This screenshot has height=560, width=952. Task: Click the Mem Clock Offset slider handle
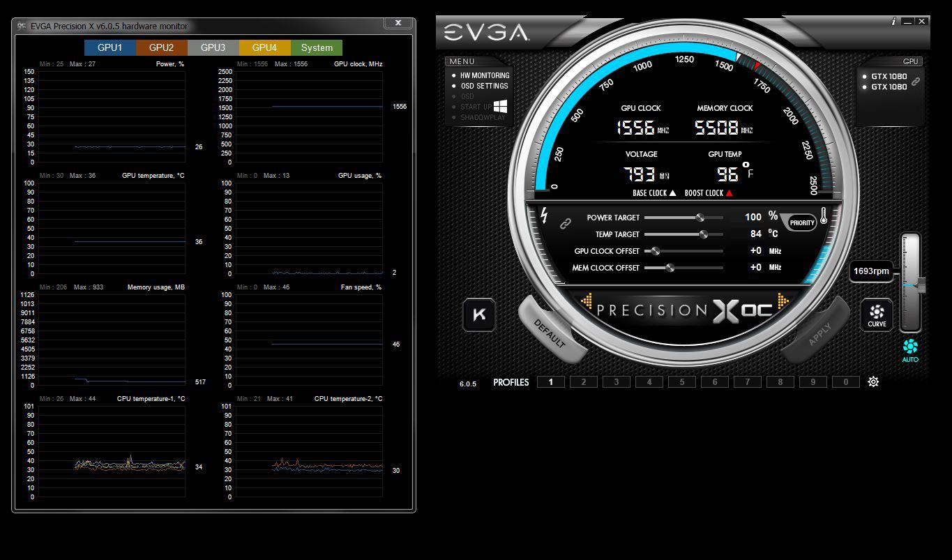click(x=670, y=268)
